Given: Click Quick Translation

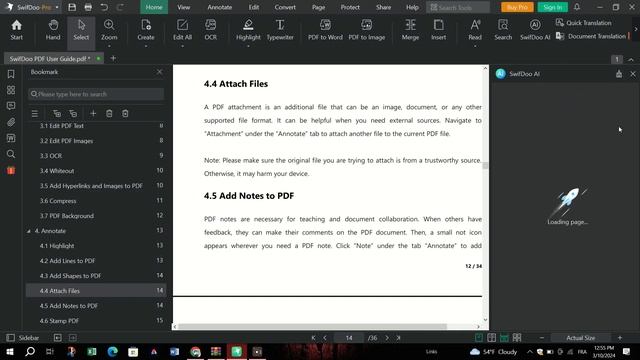Looking at the screenshot, I should click(584, 23).
